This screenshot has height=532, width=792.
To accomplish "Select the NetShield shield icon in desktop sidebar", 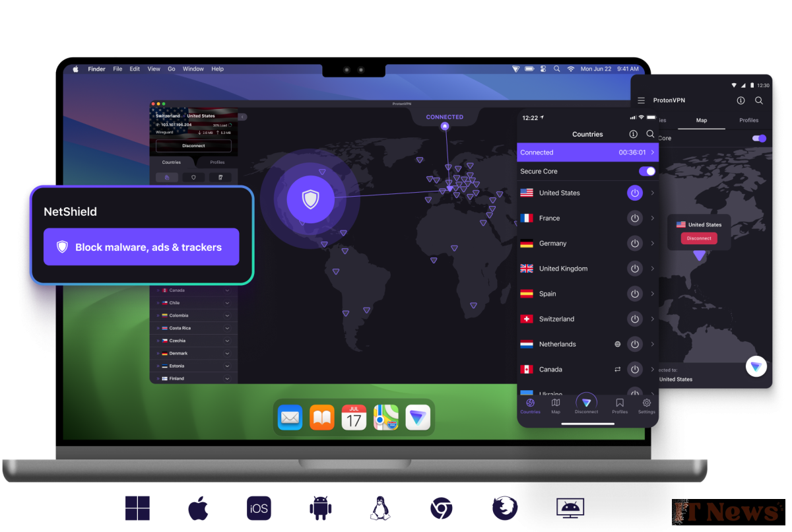I will [193, 177].
